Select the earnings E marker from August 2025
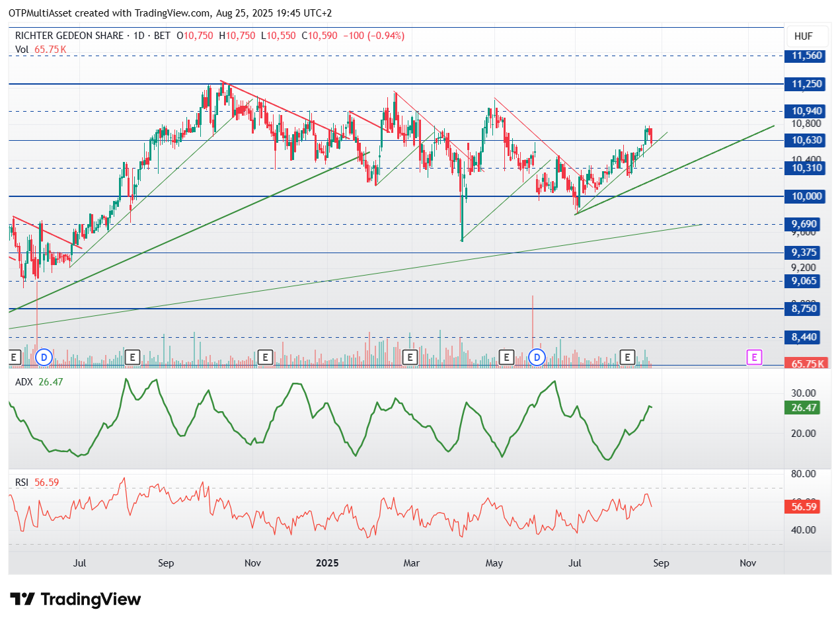The width and height of the screenshot is (840, 624). tap(627, 358)
